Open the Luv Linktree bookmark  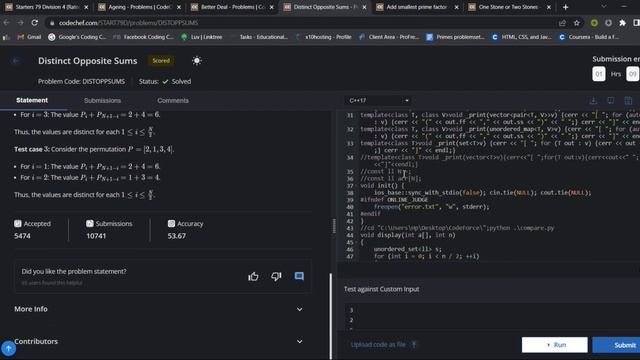[202, 37]
